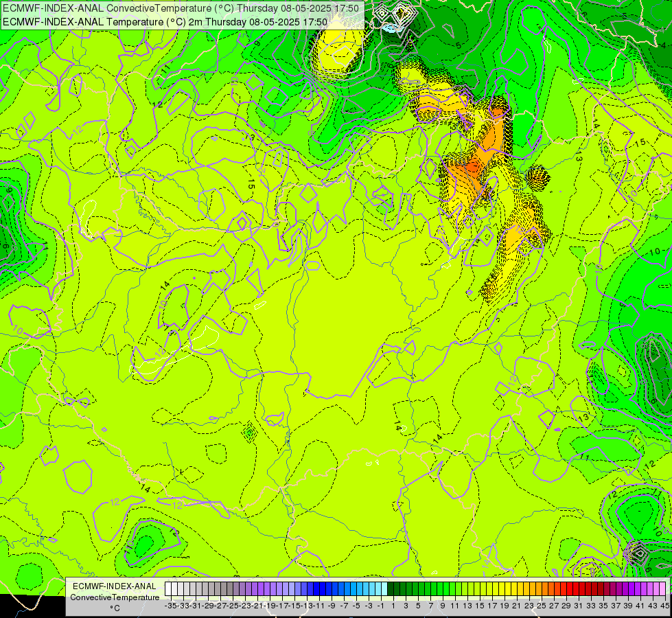Click the legend scale value '37'
672x618 pixels.
(616, 606)
